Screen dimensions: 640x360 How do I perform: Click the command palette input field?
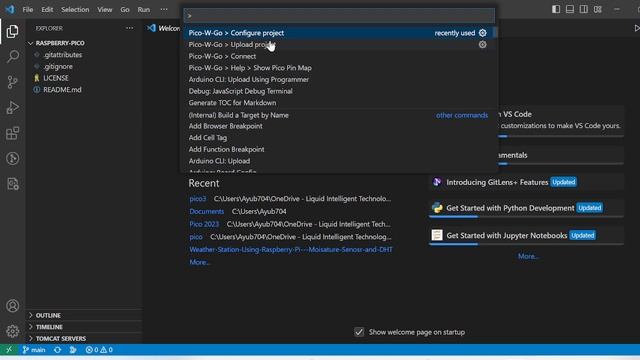(339, 16)
